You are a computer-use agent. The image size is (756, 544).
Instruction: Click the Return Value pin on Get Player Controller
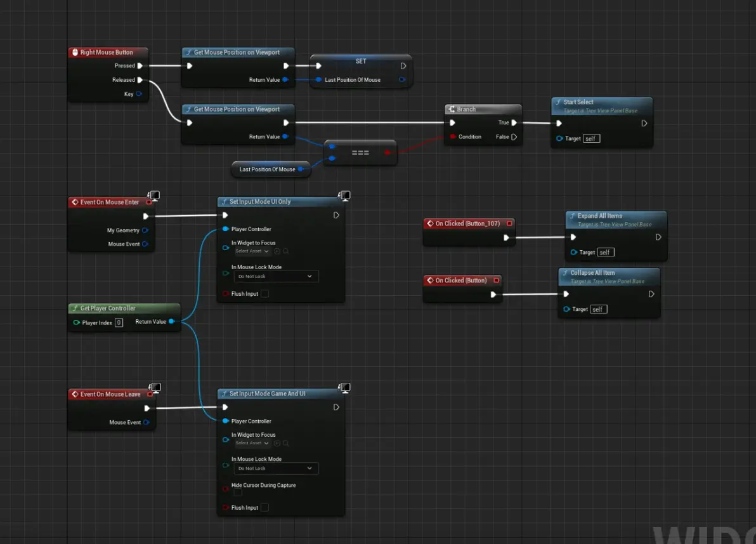[171, 321]
